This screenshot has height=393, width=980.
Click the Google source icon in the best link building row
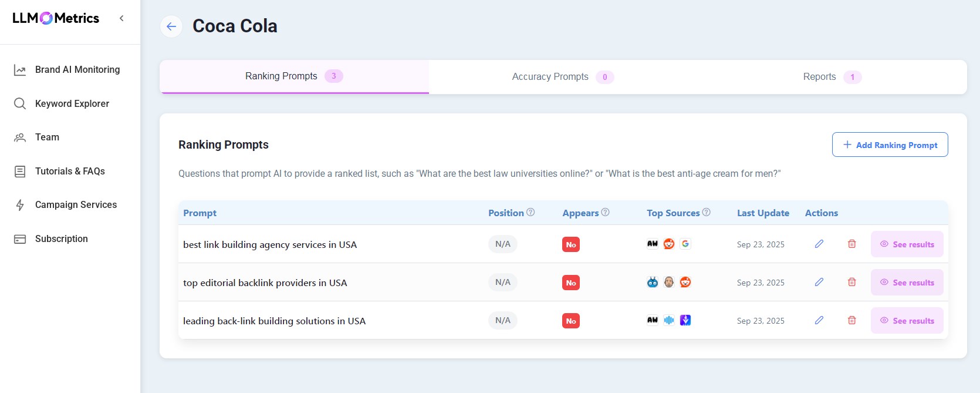[685, 244]
